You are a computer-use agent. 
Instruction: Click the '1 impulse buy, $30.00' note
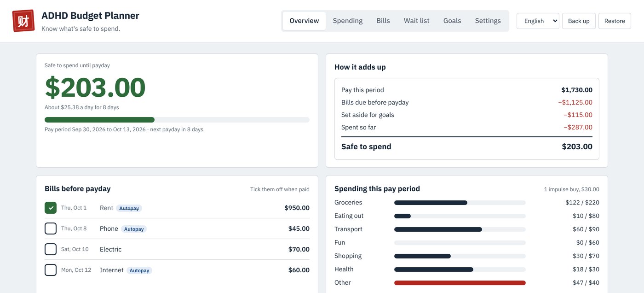[571, 189]
